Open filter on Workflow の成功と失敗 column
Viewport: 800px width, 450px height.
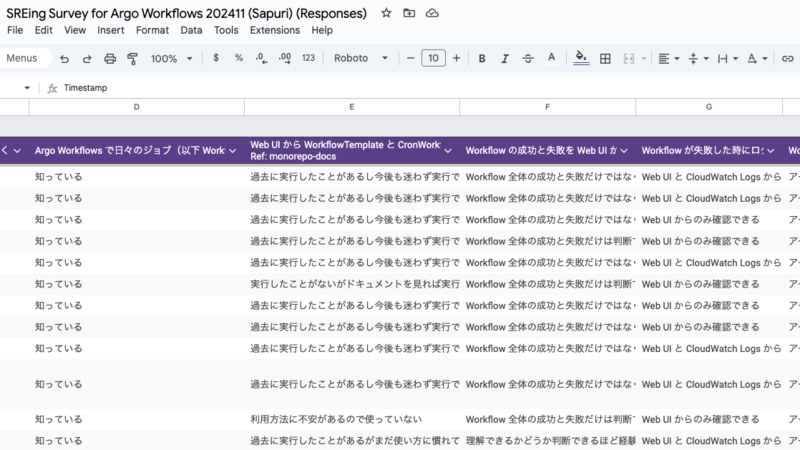(624, 151)
